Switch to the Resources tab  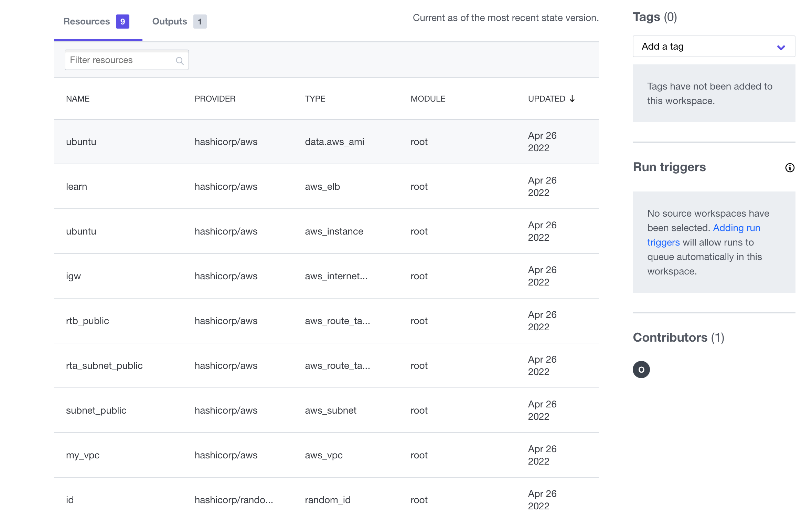87,21
